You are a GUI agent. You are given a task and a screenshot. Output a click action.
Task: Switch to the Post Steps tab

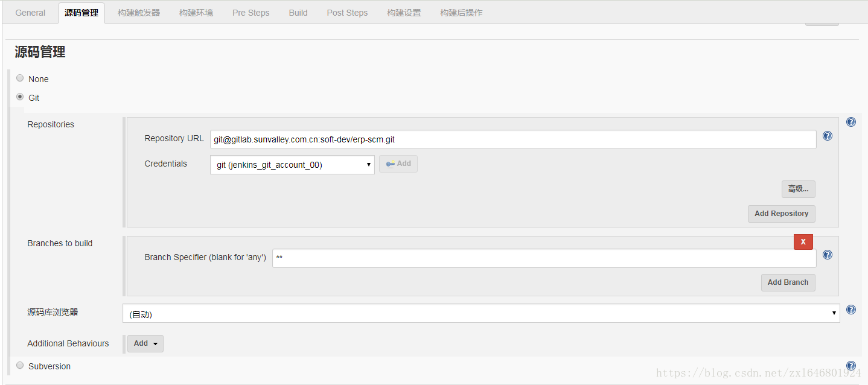pyautogui.click(x=347, y=13)
